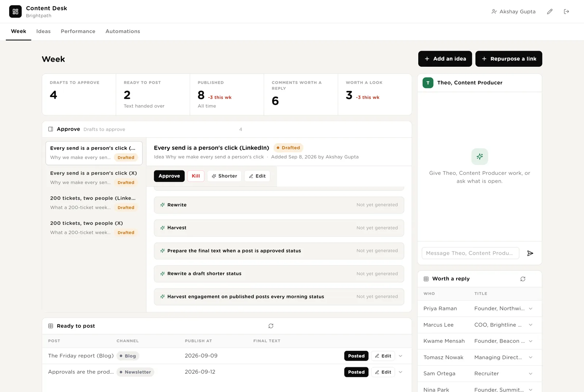
Task: Open the Performance tab
Action: click(78, 31)
